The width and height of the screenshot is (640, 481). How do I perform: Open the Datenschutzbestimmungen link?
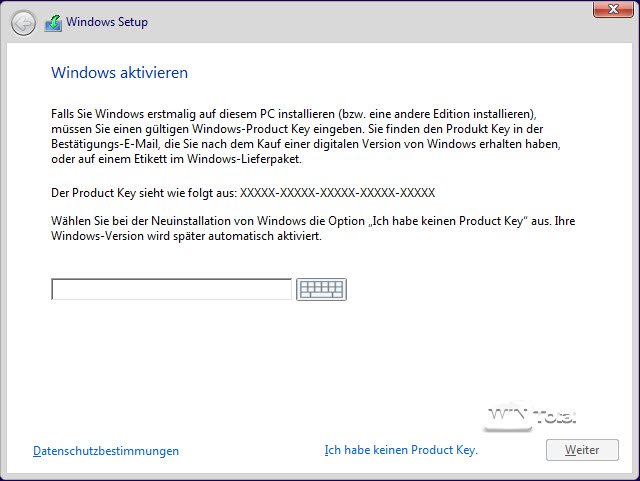tap(106, 451)
